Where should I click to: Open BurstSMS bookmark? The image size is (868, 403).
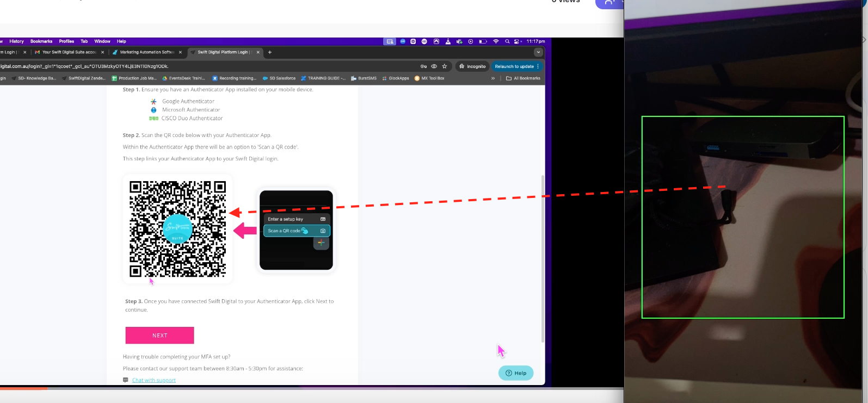pyautogui.click(x=364, y=78)
